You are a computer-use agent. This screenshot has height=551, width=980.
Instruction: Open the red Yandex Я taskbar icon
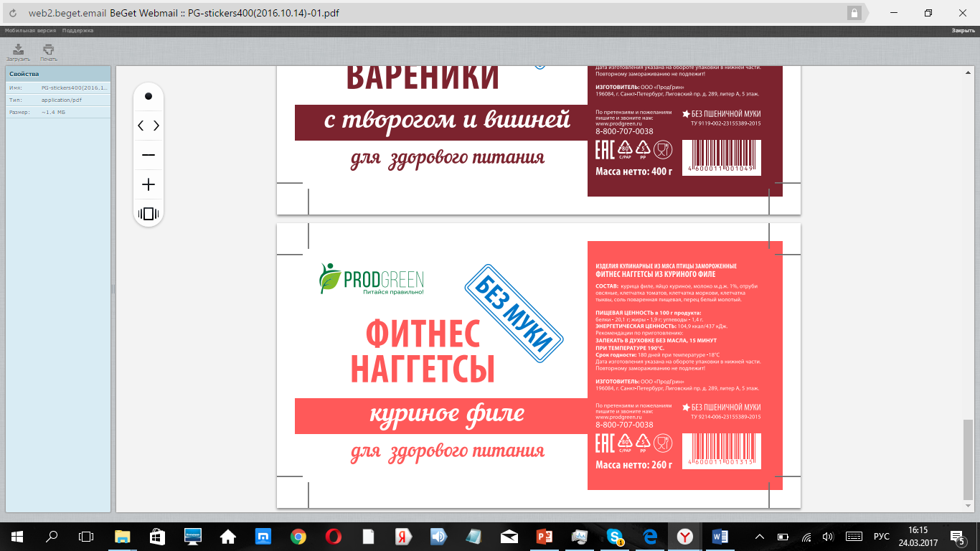(x=403, y=536)
